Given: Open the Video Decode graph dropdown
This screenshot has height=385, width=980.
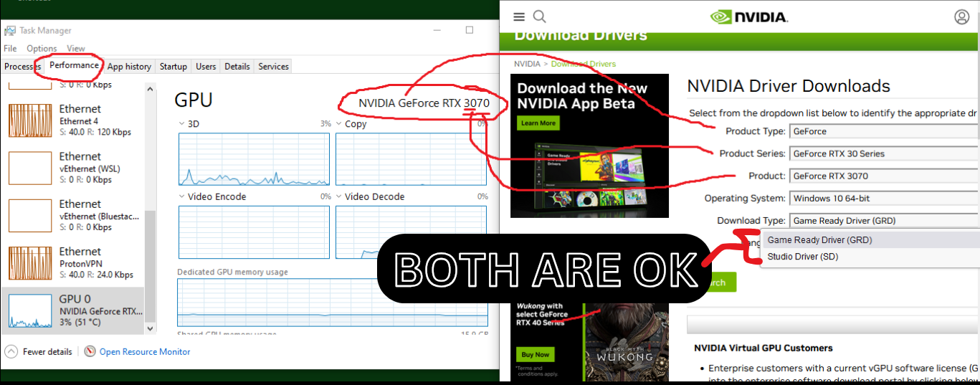Looking at the screenshot, I should [369, 196].
